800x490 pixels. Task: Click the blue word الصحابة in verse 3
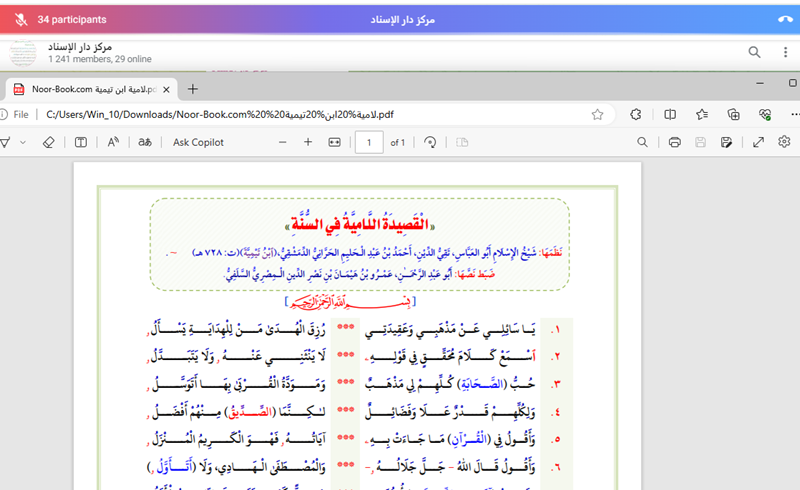482,384
